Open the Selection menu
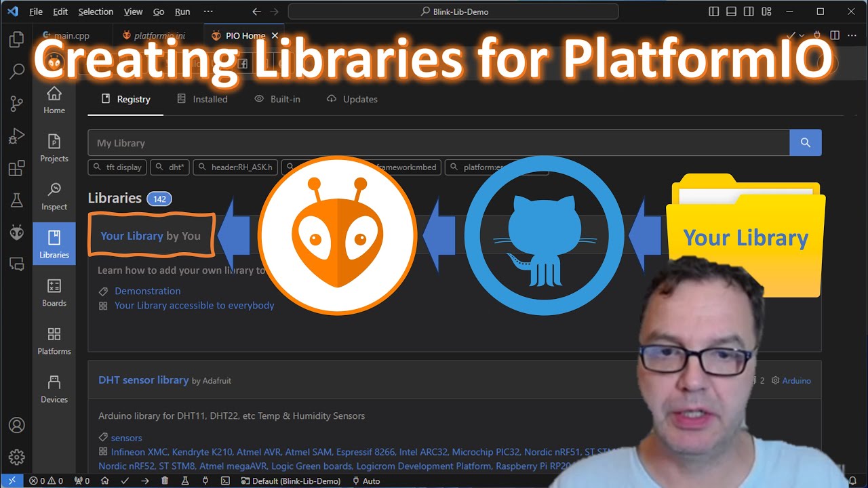Screen dimensions: 868x488 (96, 12)
